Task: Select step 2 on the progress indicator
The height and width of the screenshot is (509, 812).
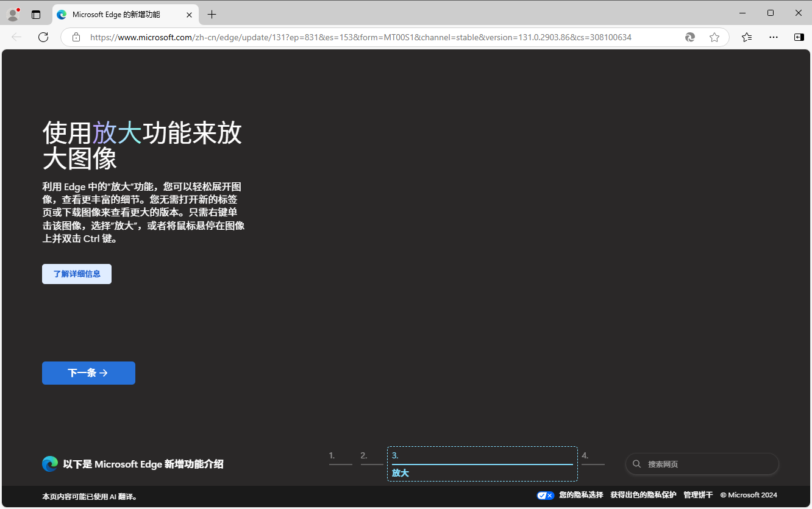Action: click(x=371, y=461)
